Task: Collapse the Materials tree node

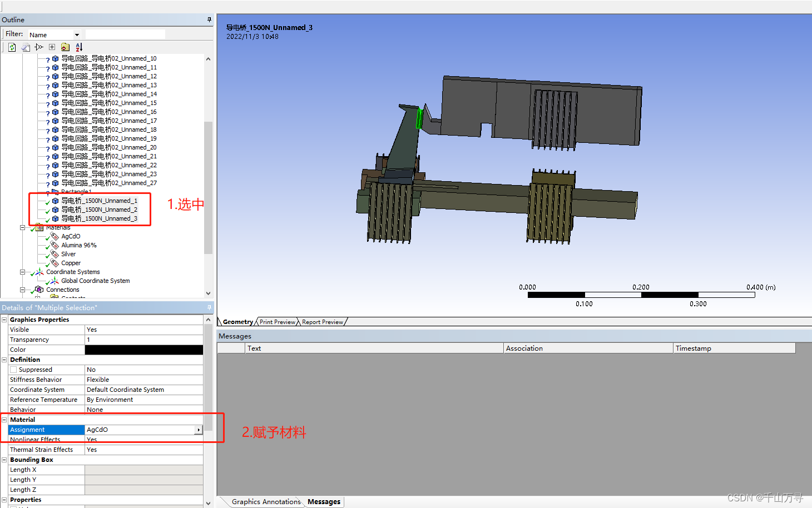Action: click(x=22, y=227)
